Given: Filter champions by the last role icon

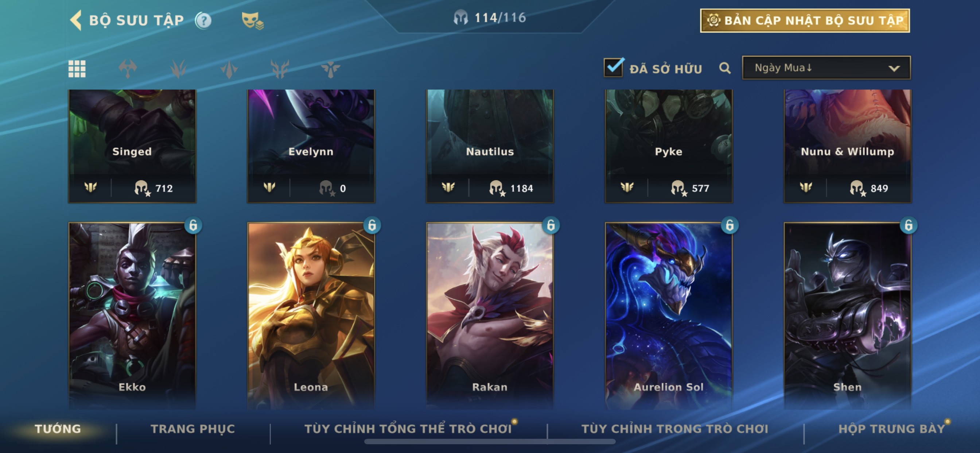Looking at the screenshot, I should click(x=330, y=69).
